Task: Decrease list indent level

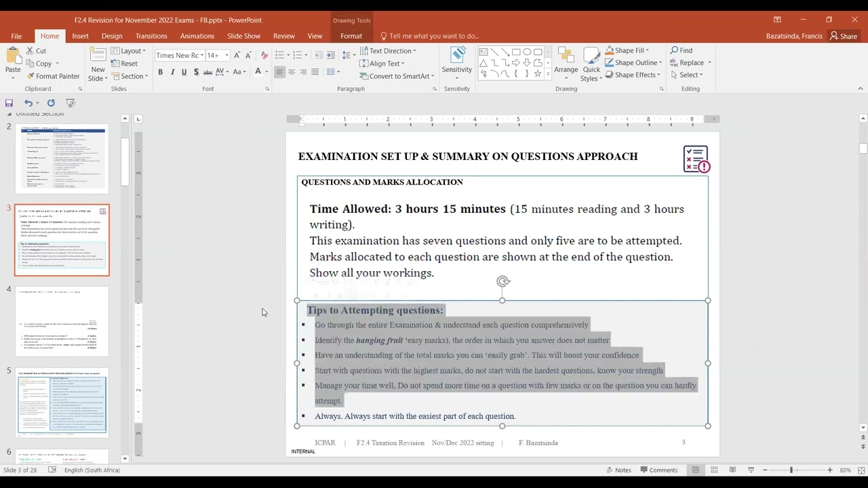Action: (x=318, y=55)
